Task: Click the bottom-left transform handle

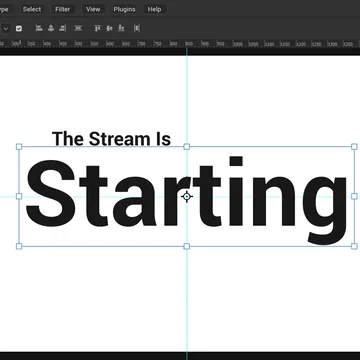Action: (19, 246)
